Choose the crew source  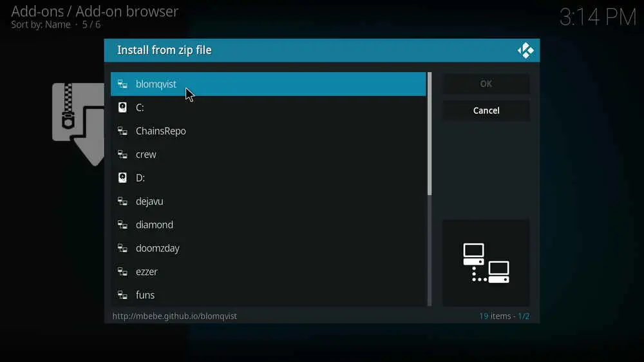pos(268,155)
